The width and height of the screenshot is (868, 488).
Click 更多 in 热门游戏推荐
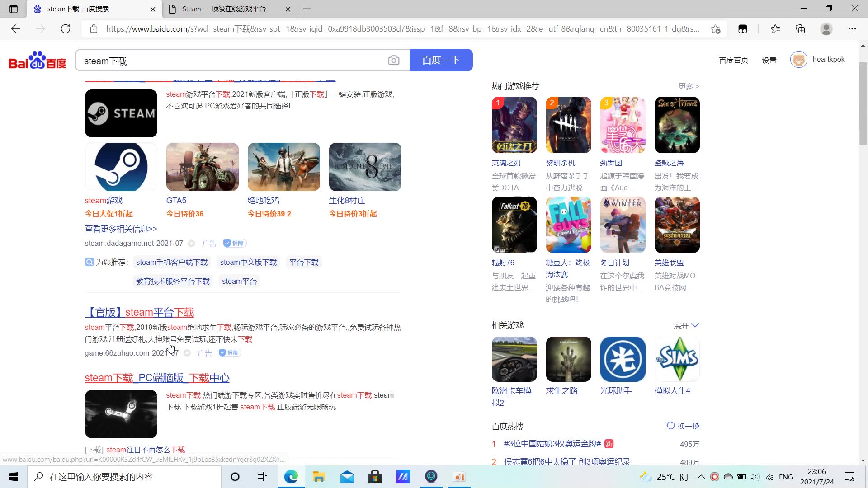click(689, 86)
